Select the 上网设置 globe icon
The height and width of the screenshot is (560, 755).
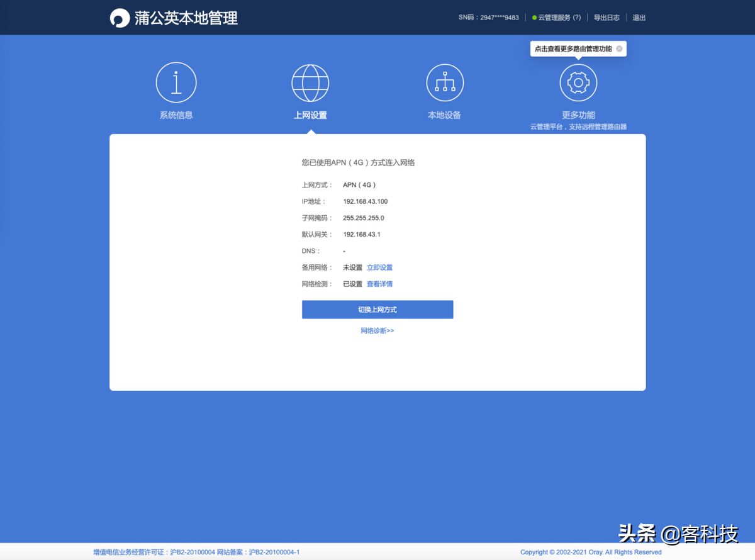pos(310,82)
